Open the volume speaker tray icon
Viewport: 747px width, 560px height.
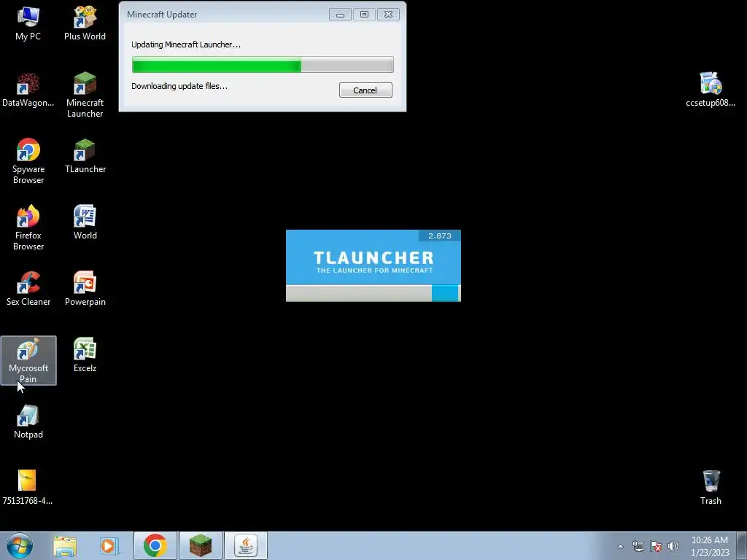(x=673, y=546)
